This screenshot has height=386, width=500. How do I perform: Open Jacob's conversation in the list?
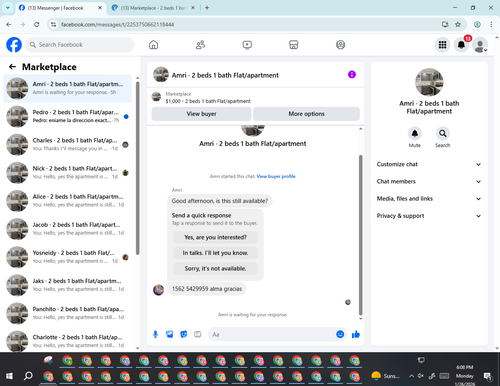point(67,229)
